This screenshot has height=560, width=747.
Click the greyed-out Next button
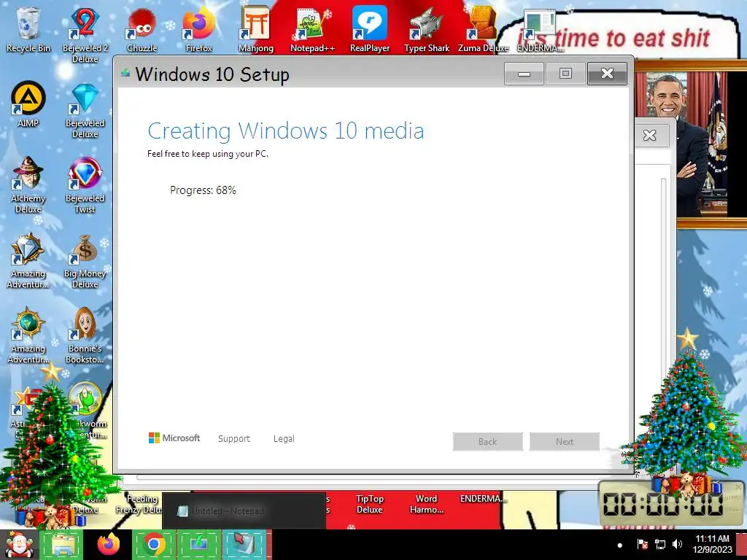click(x=565, y=441)
